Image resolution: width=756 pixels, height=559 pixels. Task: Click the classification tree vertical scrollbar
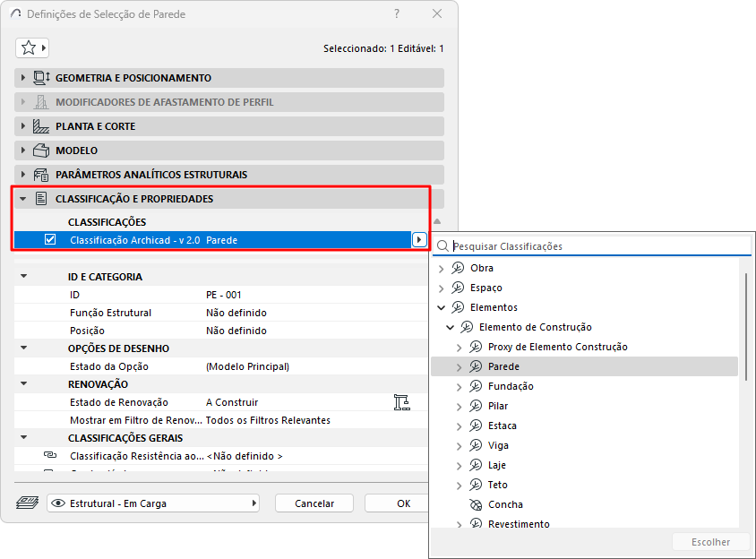[x=746, y=326]
